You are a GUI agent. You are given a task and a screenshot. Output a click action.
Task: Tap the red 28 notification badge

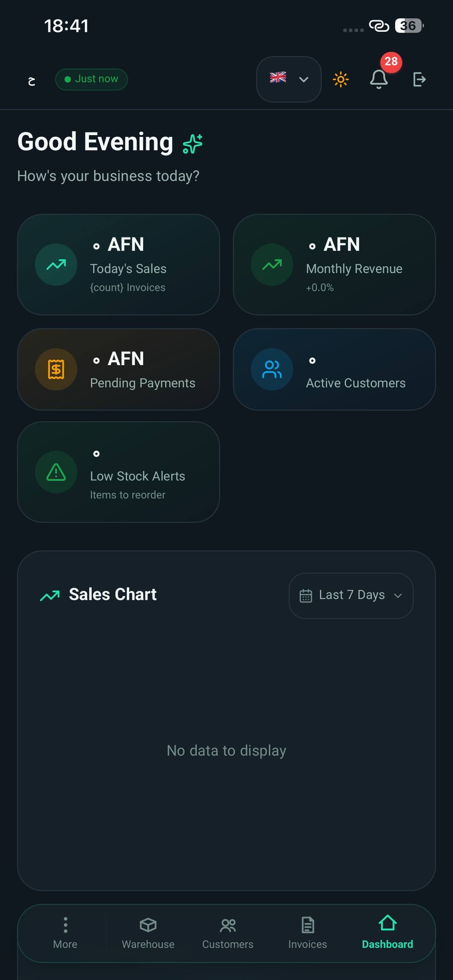coord(391,62)
